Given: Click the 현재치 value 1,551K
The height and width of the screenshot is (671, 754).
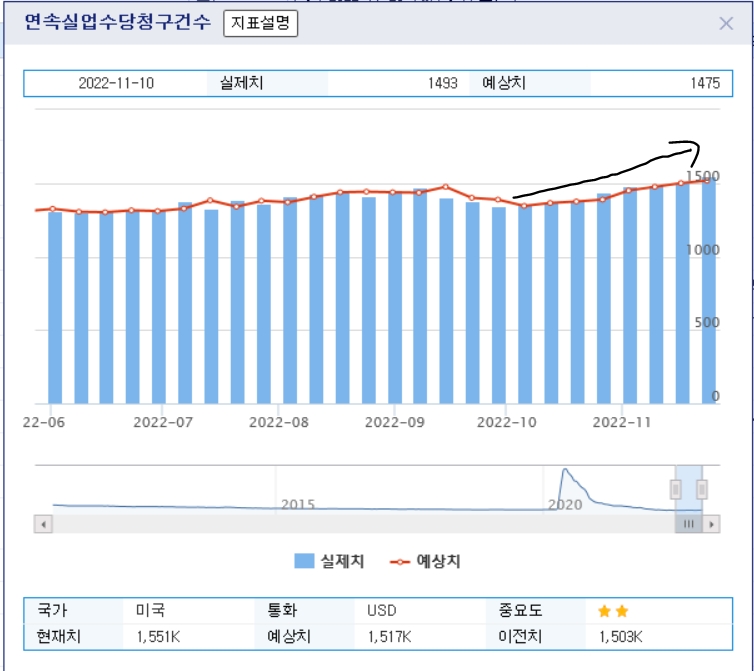Looking at the screenshot, I should click(x=158, y=637).
